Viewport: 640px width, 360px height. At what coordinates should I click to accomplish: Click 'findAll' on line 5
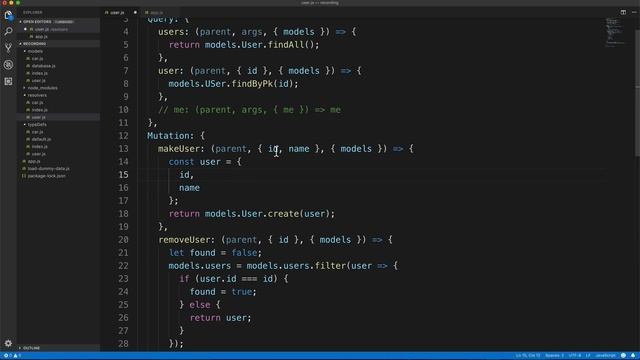pyautogui.click(x=286, y=45)
